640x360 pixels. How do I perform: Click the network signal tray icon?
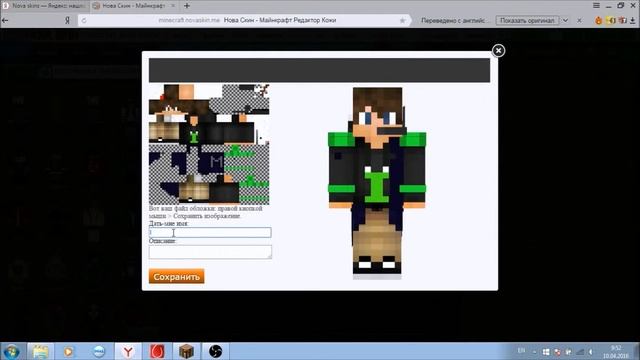pyautogui.click(x=580, y=351)
